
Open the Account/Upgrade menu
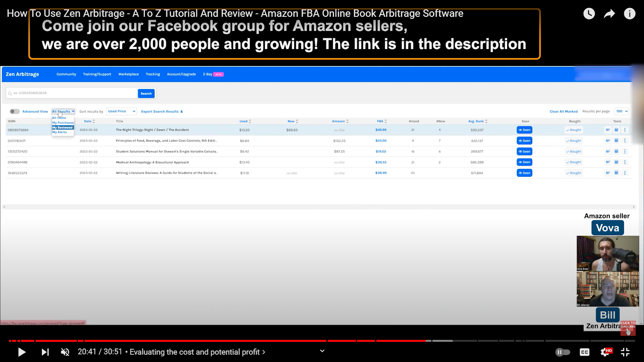[182, 74]
